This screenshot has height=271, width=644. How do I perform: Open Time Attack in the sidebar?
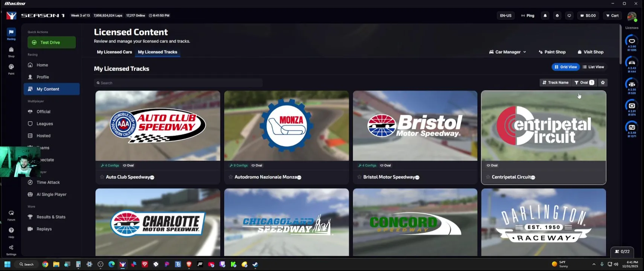pyautogui.click(x=52, y=183)
